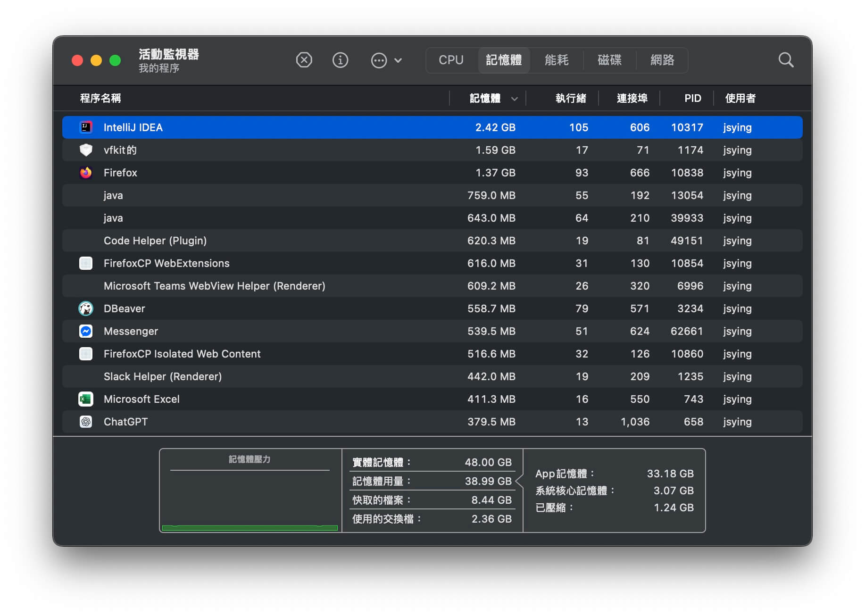Screen dimensions: 865x616
Task: Open process info via the (i) icon
Action: click(x=340, y=60)
